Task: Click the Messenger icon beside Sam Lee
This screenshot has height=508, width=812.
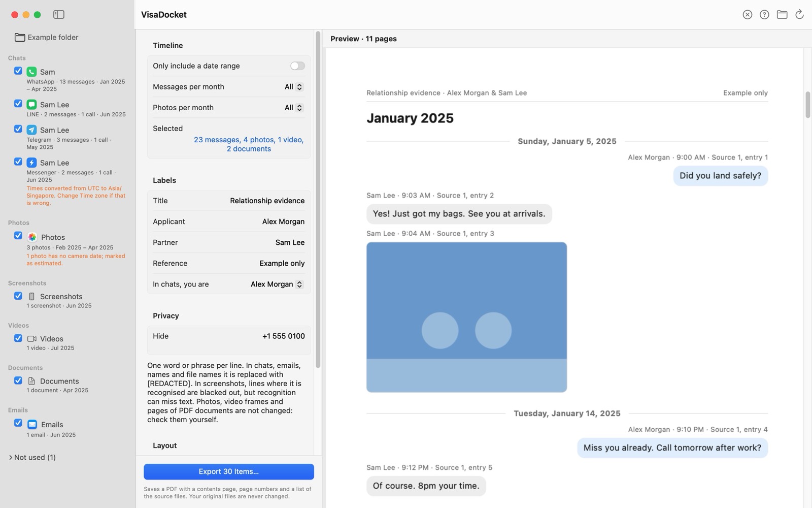Action: [x=31, y=163]
